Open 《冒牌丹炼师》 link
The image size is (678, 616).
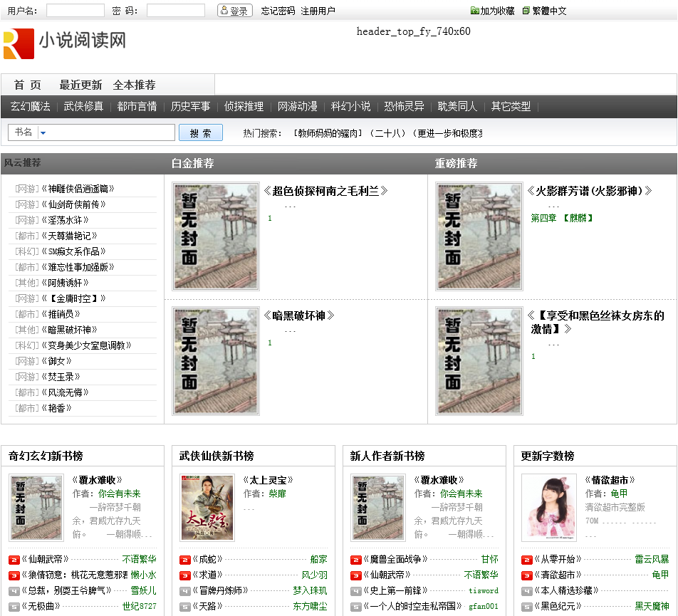click(x=221, y=590)
